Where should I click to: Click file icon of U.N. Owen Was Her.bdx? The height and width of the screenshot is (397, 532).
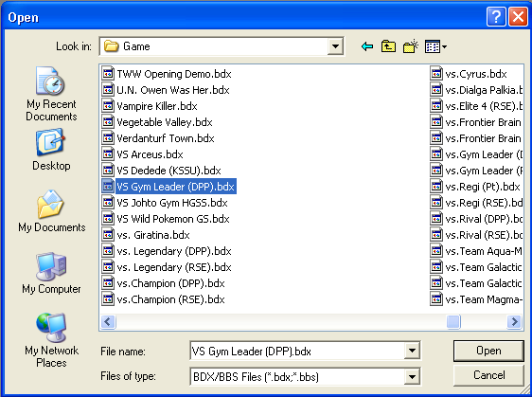point(108,90)
